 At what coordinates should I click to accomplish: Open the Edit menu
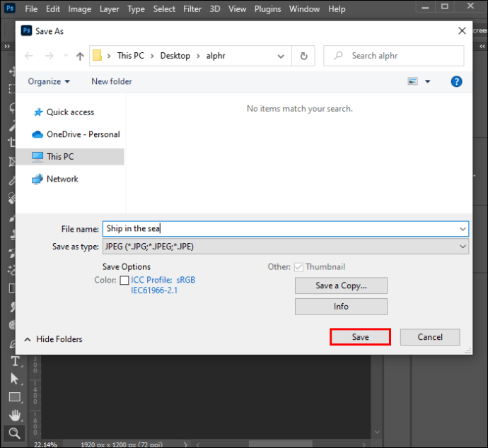coord(53,9)
